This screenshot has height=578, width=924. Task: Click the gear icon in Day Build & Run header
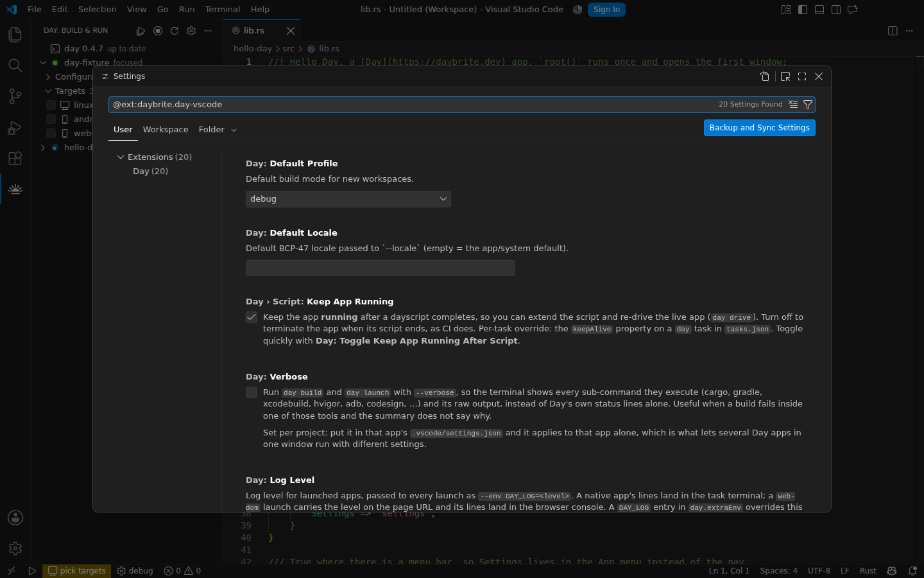[x=191, y=31]
